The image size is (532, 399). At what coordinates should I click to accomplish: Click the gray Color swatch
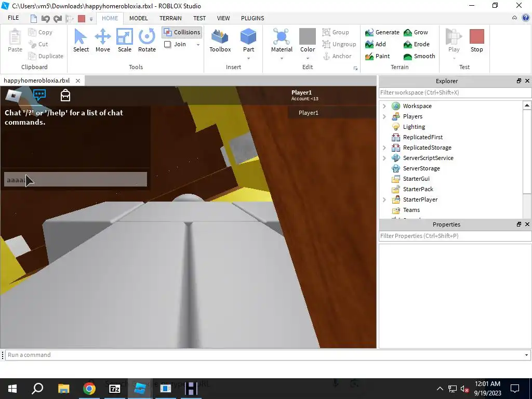[308, 36]
